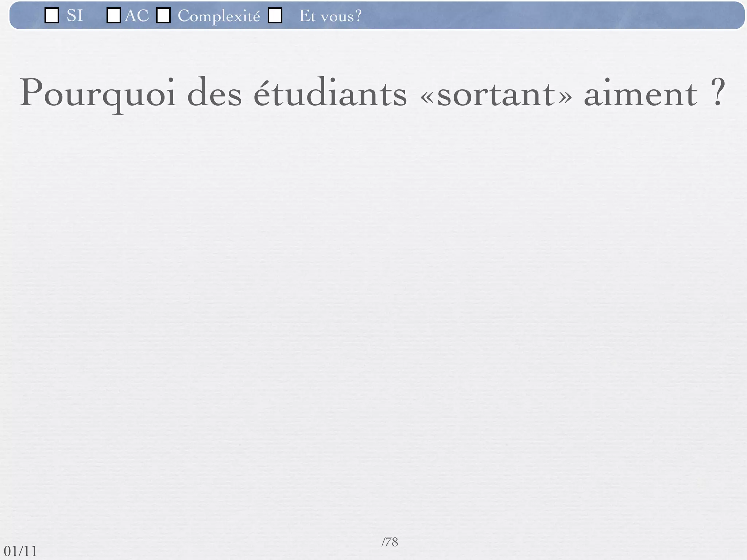Click the SI section label
Viewport: 747px width, 560px height.
coord(75,16)
